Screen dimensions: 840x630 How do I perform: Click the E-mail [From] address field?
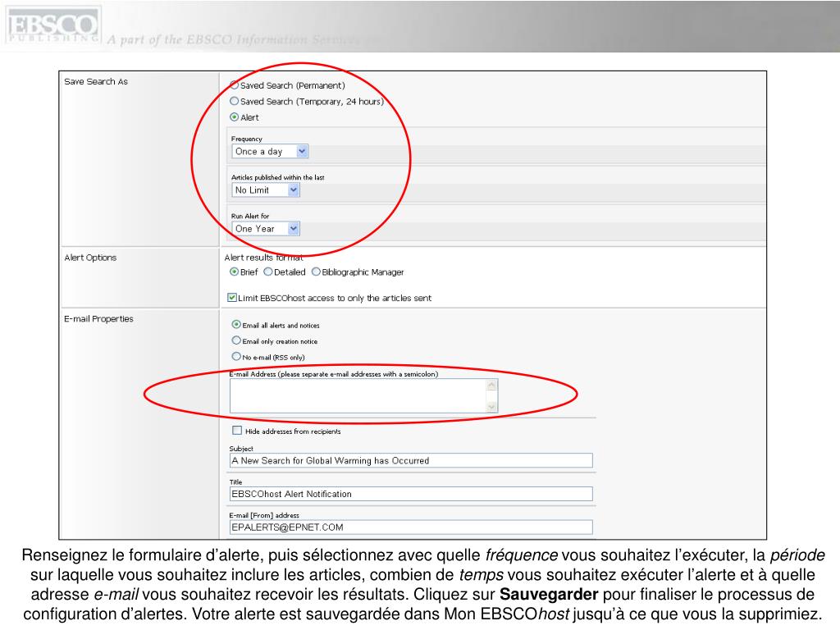click(411, 527)
